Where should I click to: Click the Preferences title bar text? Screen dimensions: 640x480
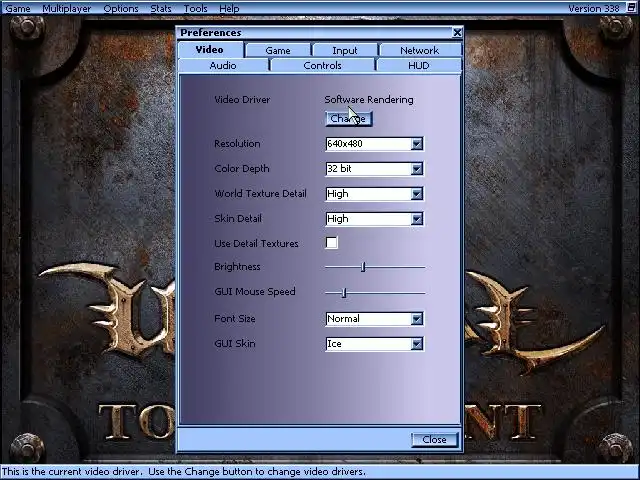pos(211,33)
